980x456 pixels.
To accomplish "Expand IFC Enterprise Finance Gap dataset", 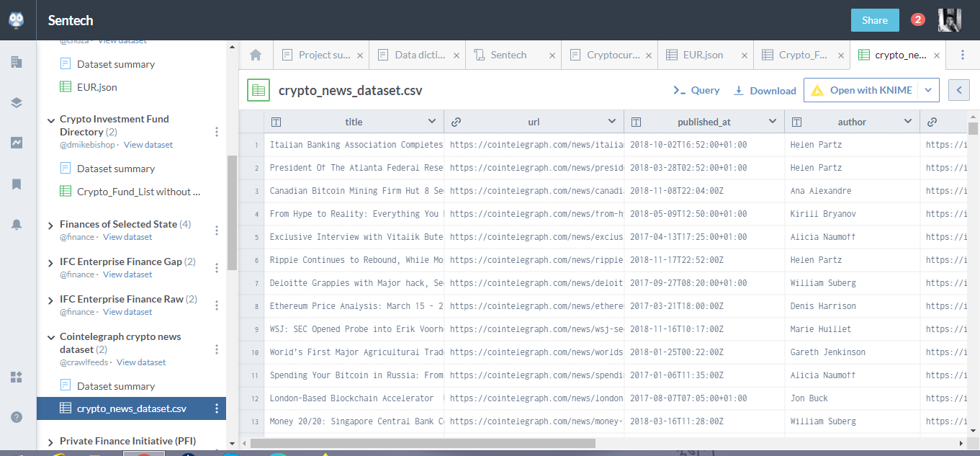I will pyautogui.click(x=51, y=263).
